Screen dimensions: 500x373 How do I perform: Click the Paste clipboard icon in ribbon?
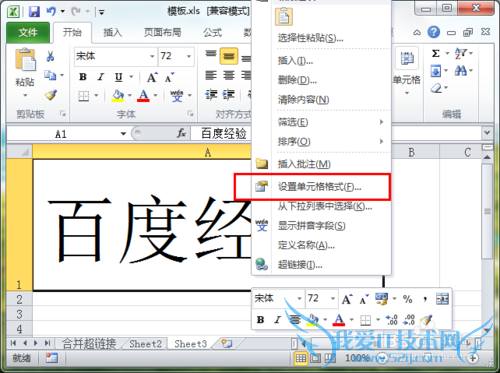(x=25, y=60)
